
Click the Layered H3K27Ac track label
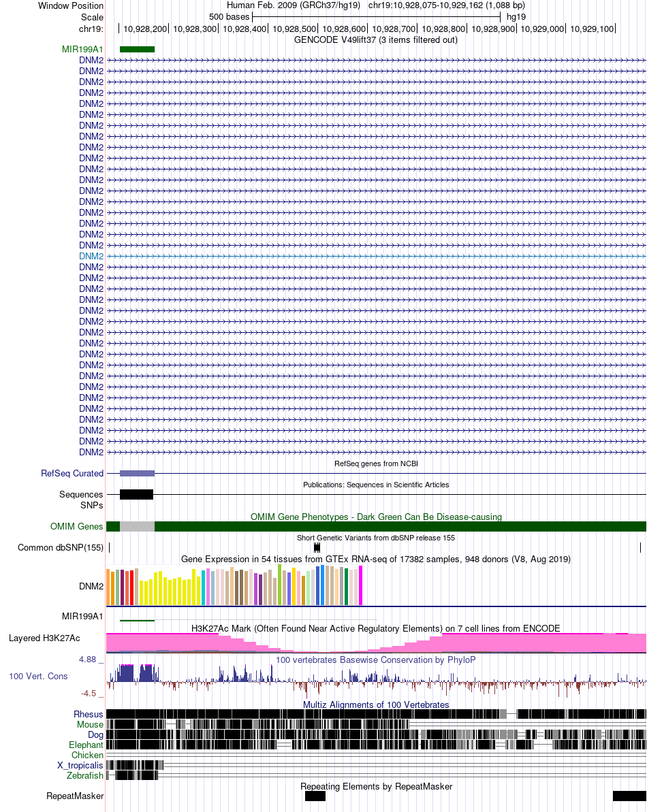pos(44,638)
